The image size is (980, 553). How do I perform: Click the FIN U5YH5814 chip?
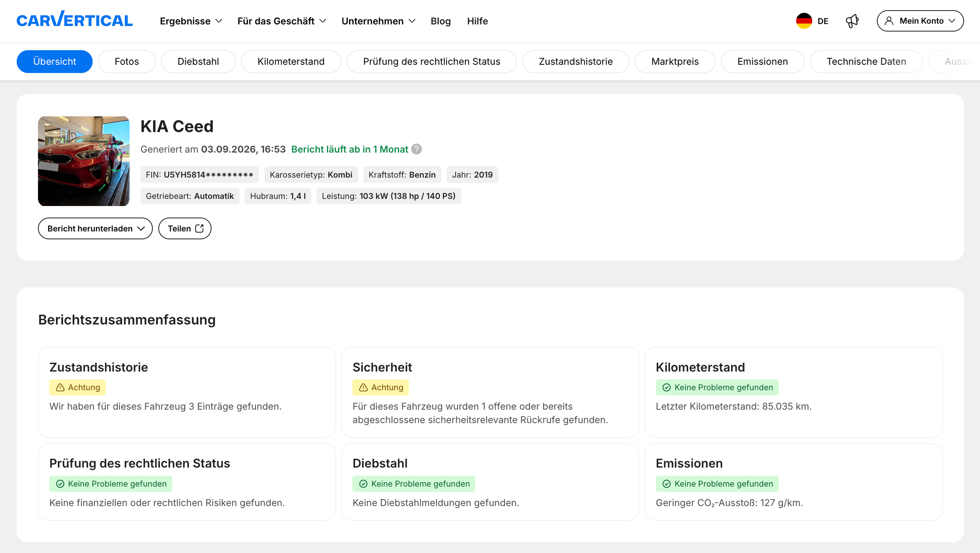click(200, 174)
